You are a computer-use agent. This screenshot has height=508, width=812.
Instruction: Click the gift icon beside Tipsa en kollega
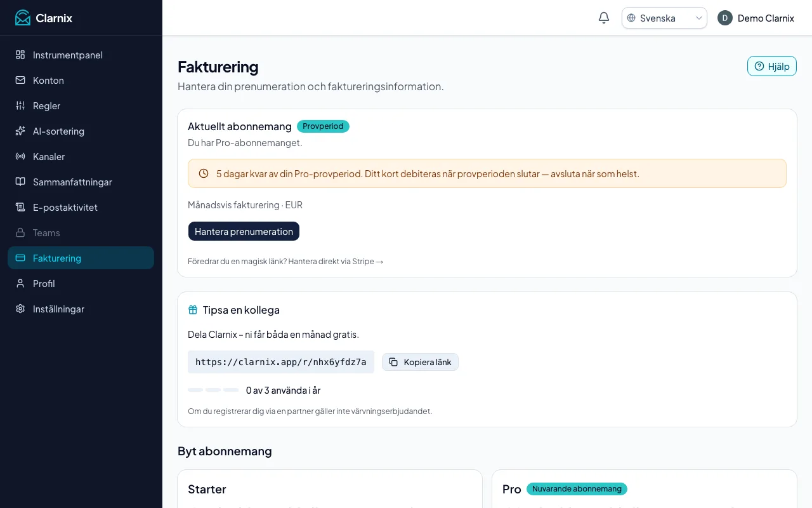pos(193,310)
